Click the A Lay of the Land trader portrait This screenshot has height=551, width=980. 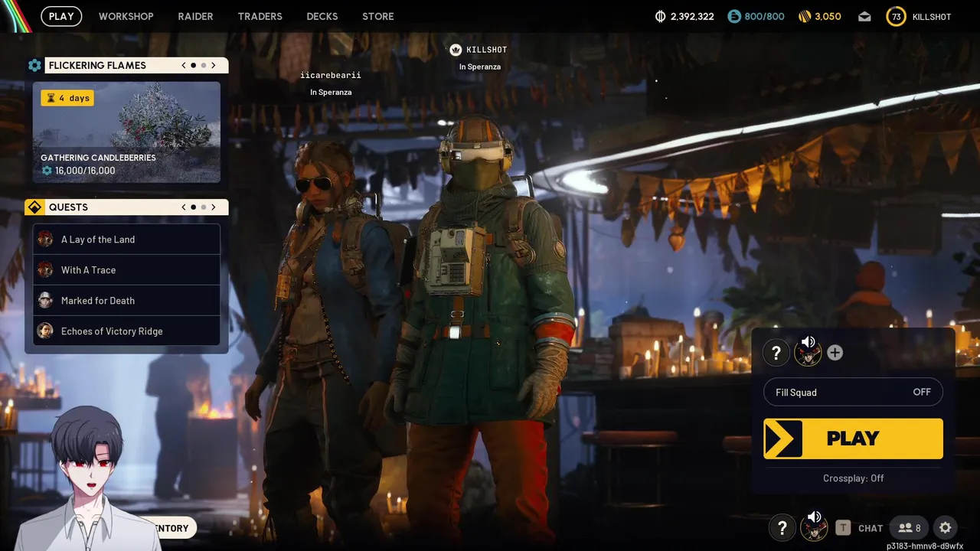[46, 239]
